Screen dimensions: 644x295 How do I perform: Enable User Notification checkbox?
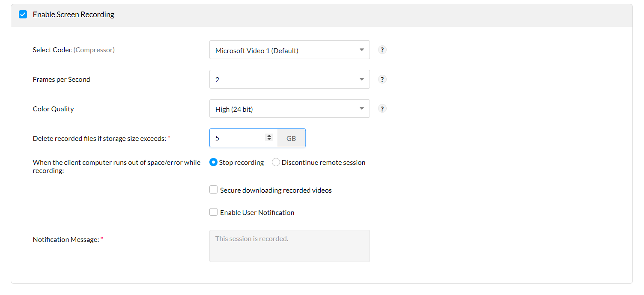[213, 212]
